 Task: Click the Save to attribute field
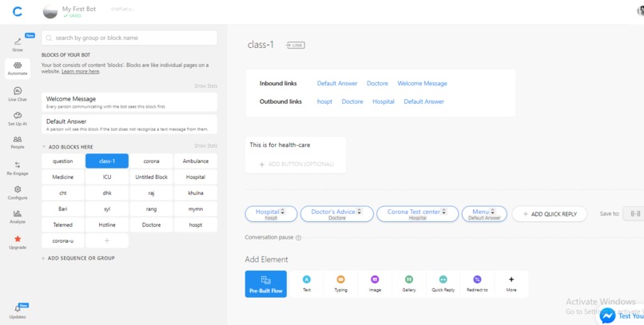634,214
